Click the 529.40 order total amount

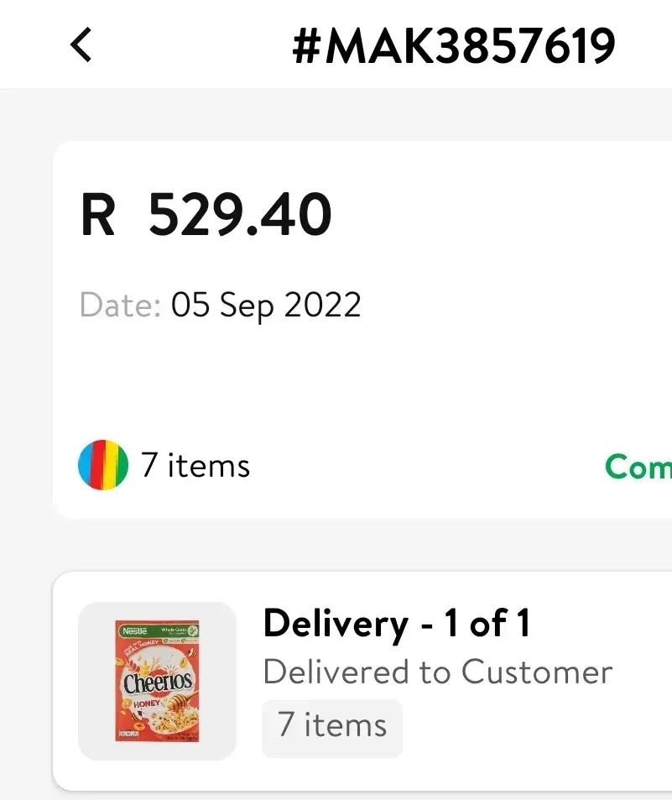coord(240,216)
